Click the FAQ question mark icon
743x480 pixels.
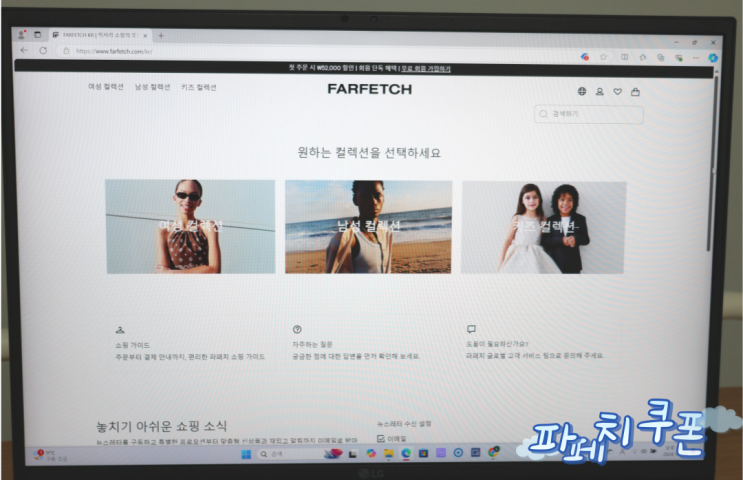pyautogui.click(x=297, y=329)
